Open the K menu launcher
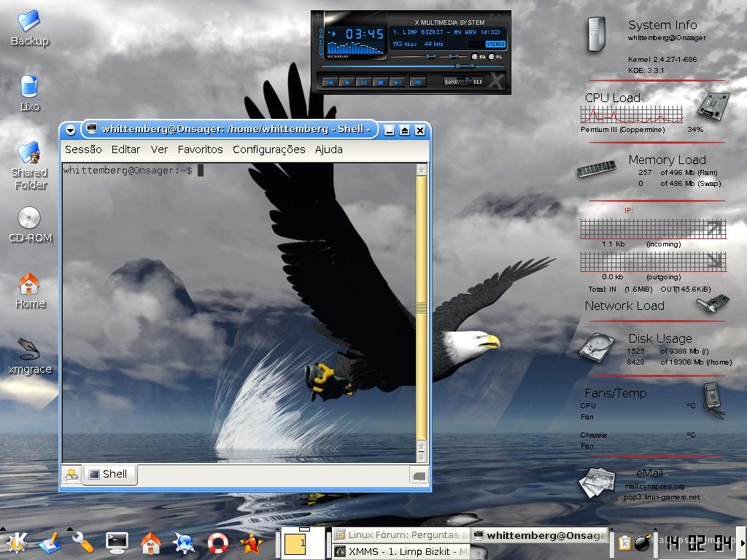The width and height of the screenshot is (747, 560). click(17, 542)
